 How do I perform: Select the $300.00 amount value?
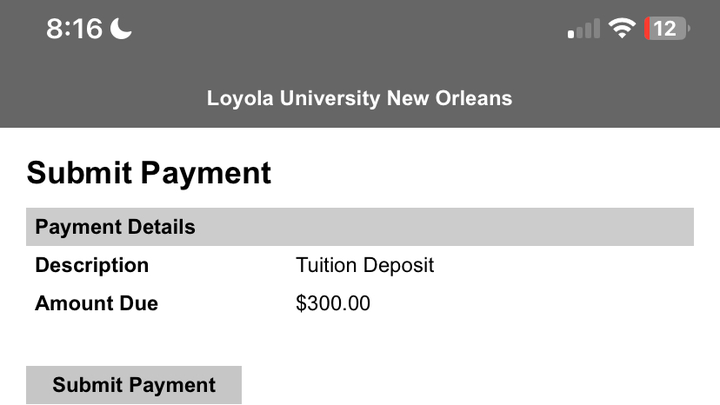click(333, 303)
